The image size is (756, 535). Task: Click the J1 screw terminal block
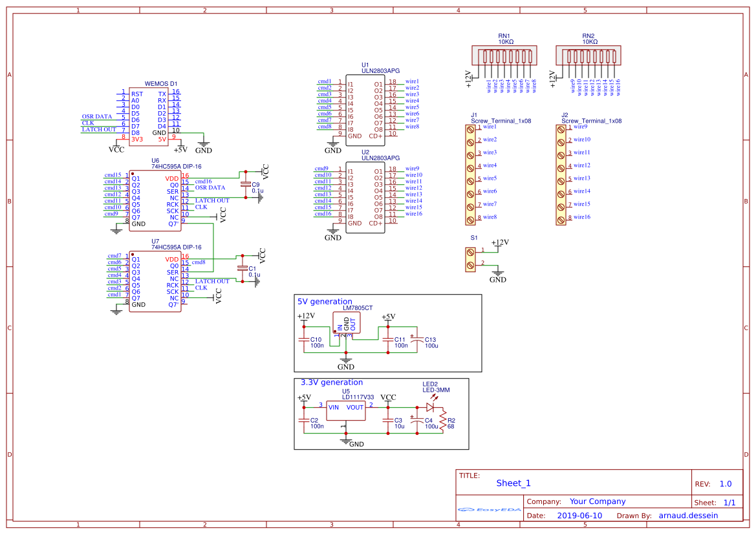(x=470, y=173)
